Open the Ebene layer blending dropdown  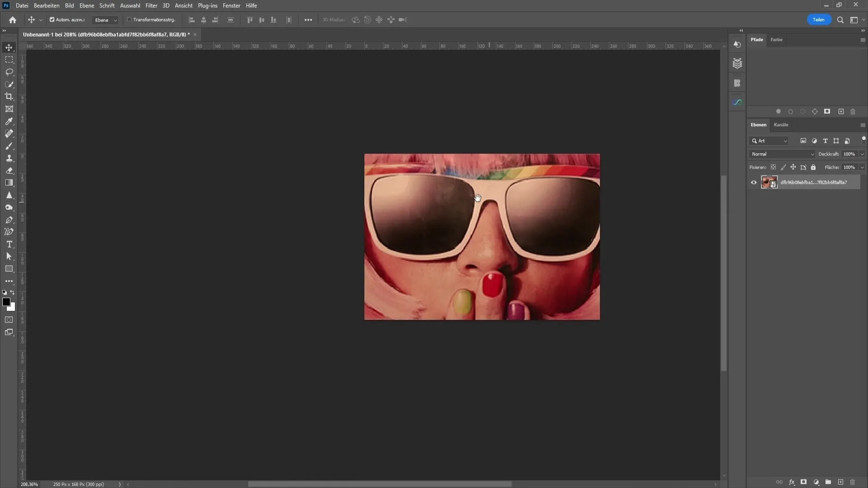(782, 154)
